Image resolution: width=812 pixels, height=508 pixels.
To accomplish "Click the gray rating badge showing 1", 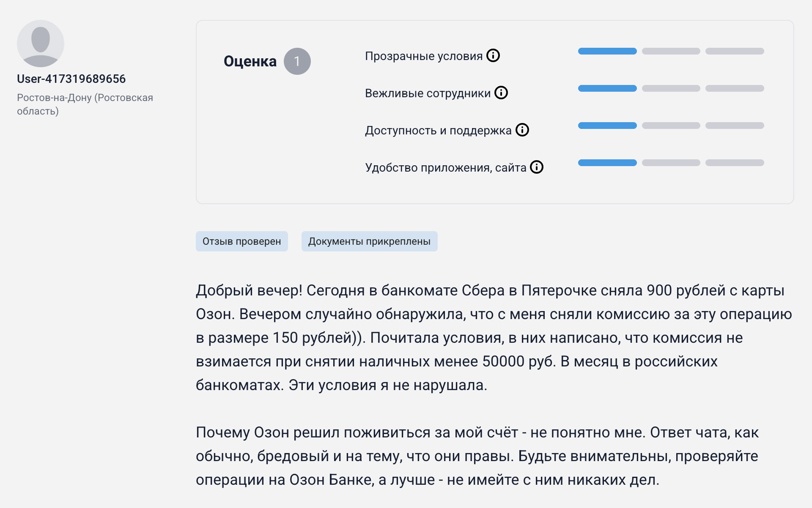I will [297, 61].
